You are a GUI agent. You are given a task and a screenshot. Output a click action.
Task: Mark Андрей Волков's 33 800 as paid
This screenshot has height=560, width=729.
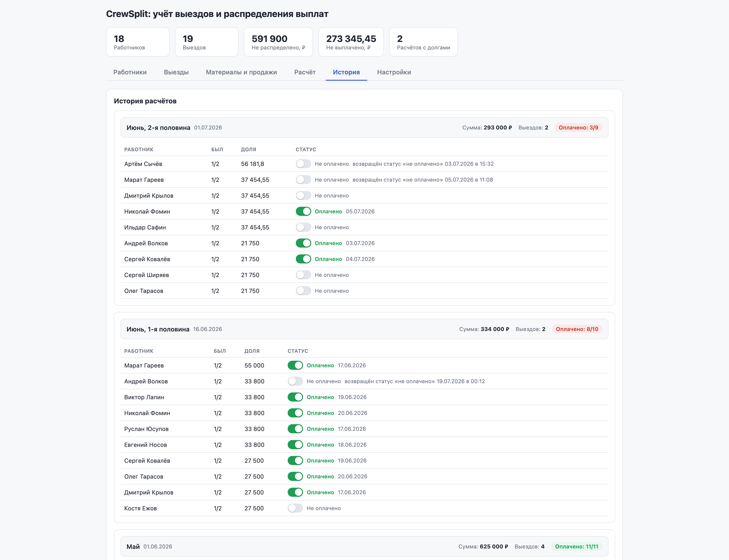295,381
